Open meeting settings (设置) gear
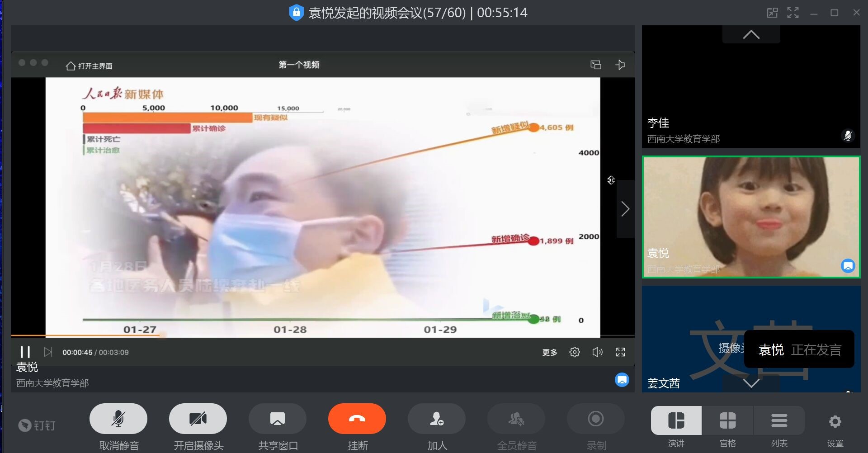The width and height of the screenshot is (868, 453). (835, 422)
